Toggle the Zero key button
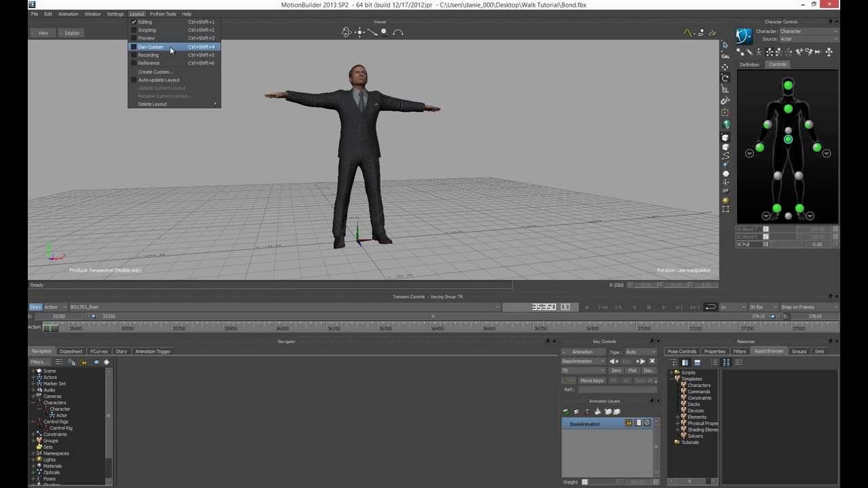868x488 pixels. tap(616, 371)
